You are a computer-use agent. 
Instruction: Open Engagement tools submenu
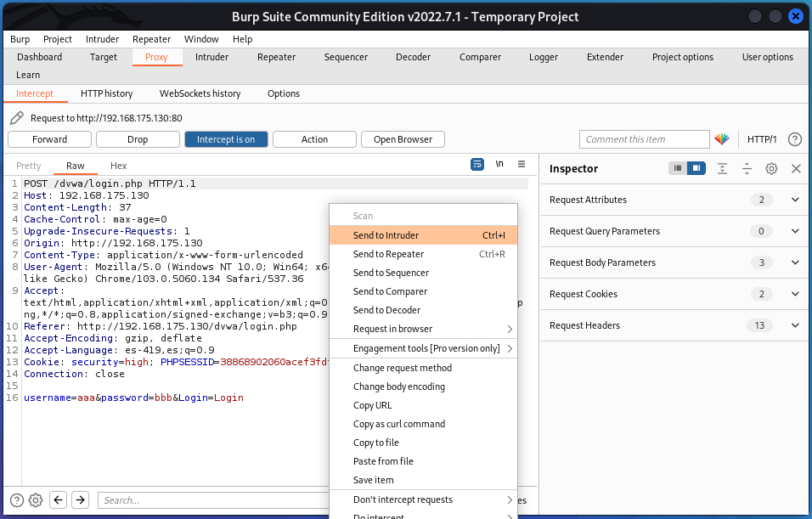[x=423, y=348]
